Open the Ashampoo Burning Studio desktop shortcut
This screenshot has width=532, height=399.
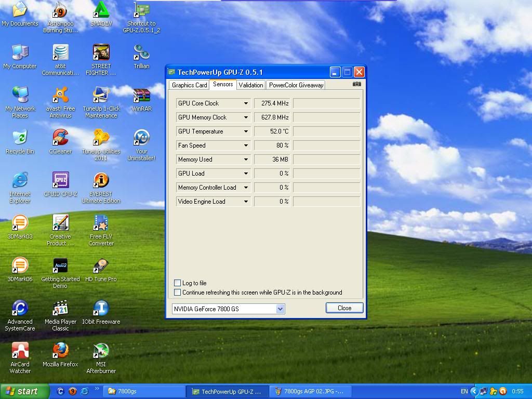click(x=60, y=18)
